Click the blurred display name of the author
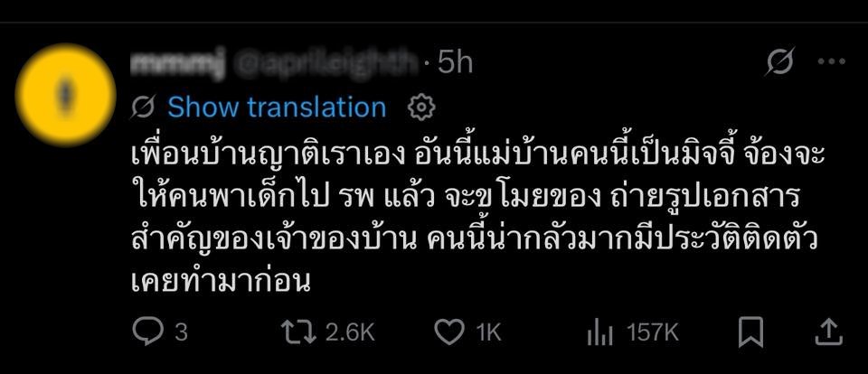This screenshot has width=868, height=374. tap(176, 63)
